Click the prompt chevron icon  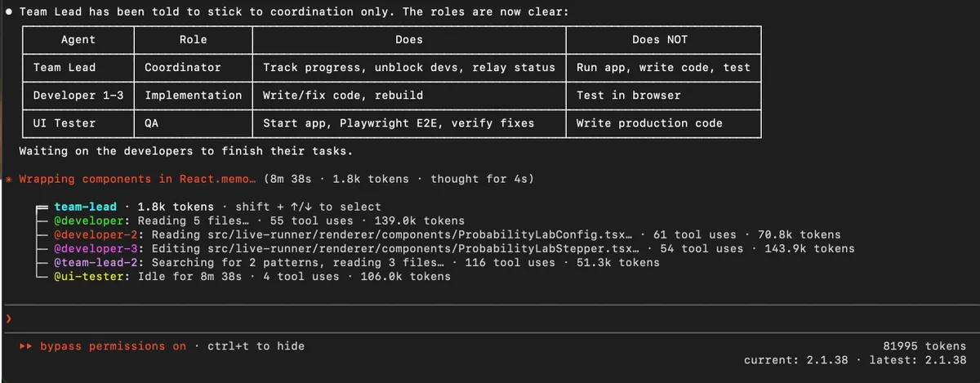point(9,318)
